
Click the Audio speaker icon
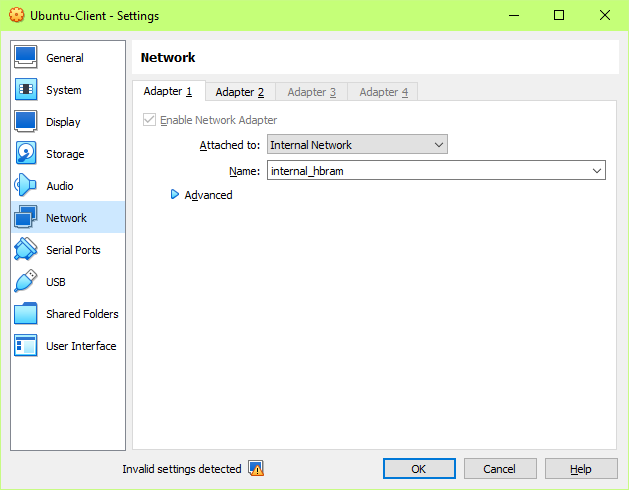click(x=25, y=185)
